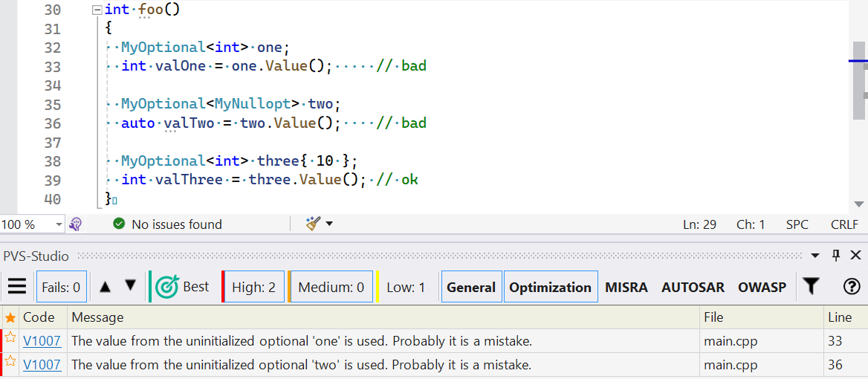868x379 pixels.
Task: Collapse the foo() function code block
Action: point(96,10)
